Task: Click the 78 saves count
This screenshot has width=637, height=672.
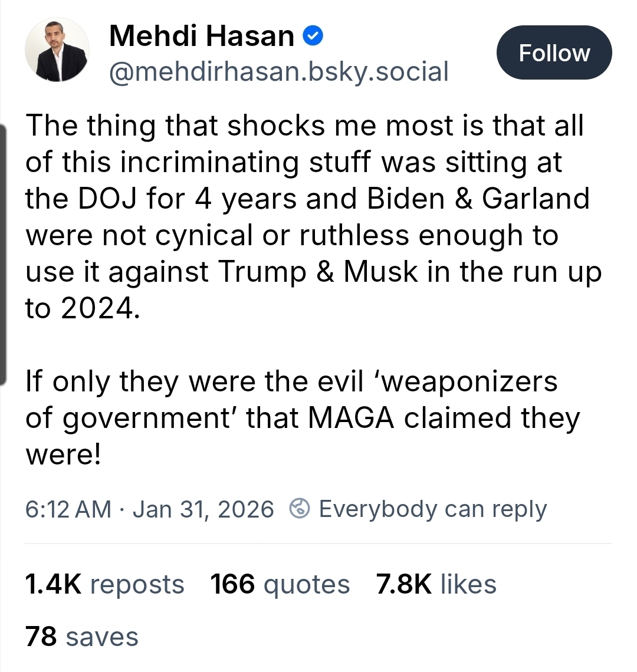Action: [81, 637]
